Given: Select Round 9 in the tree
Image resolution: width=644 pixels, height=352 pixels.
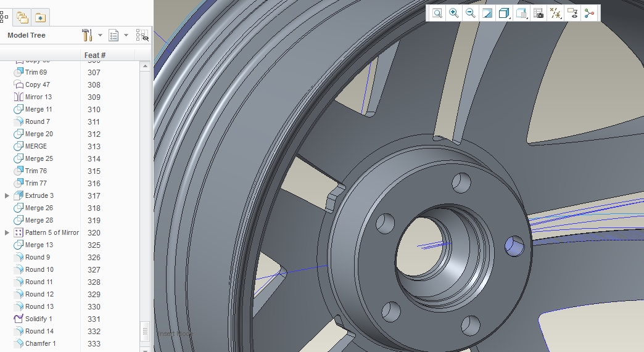Looking at the screenshot, I should (x=38, y=257).
